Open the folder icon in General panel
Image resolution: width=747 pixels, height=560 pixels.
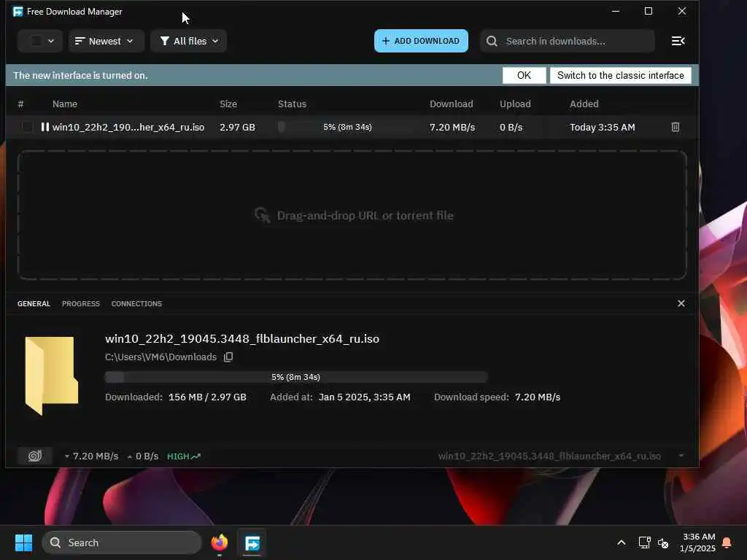(52, 376)
